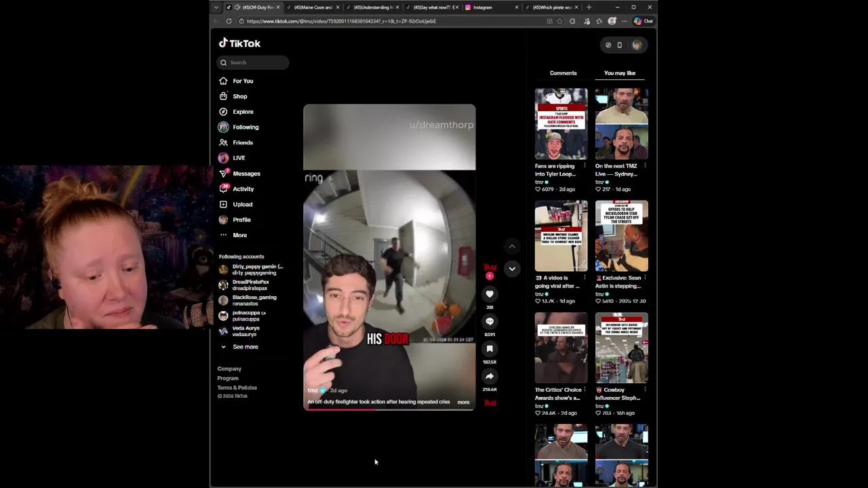Click the tmz username on the video

[x=313, y=390]
